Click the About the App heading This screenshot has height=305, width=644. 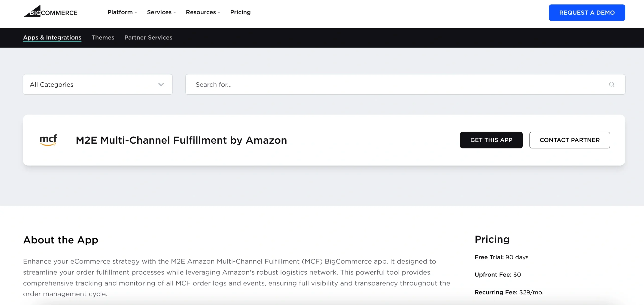[x=61, y=240]
